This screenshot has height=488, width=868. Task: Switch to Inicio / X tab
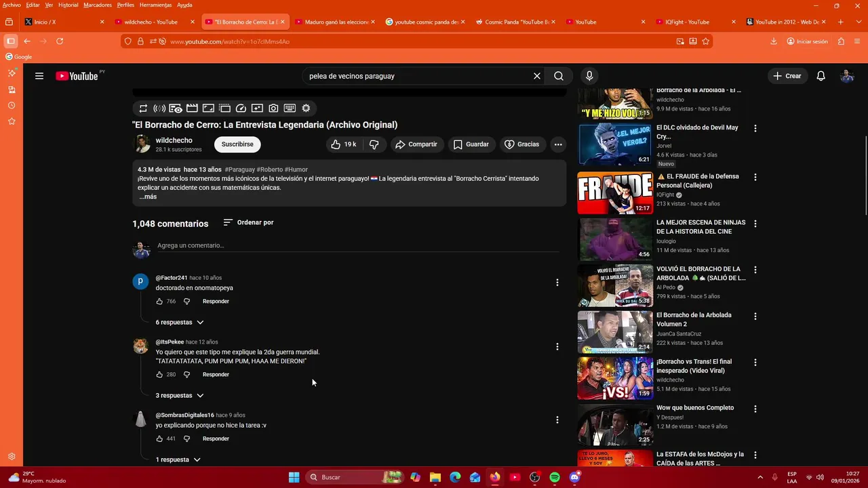pyautogui.click(x=64, y=22)
